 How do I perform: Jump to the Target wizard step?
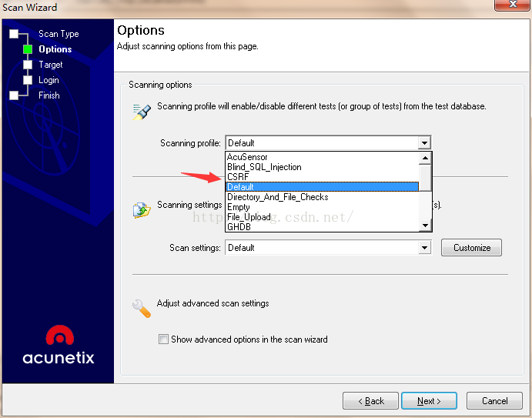(x=50, y=65)
